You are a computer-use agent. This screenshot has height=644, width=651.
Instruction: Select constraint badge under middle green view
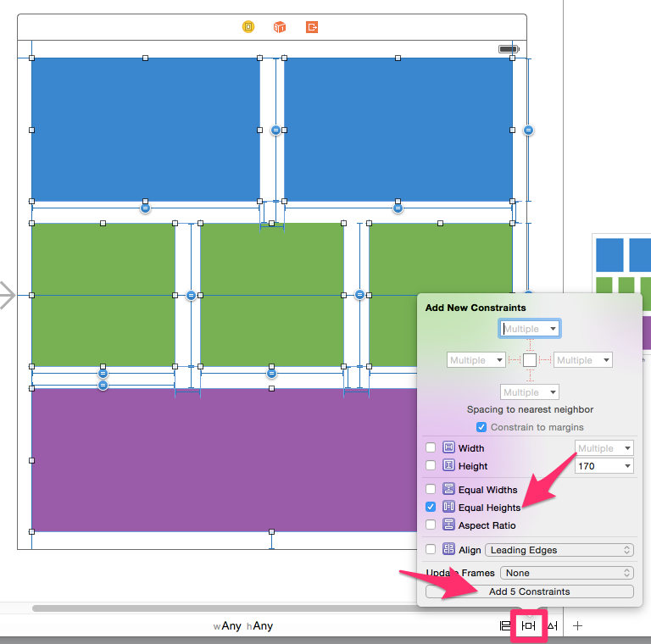pos(271,374)
